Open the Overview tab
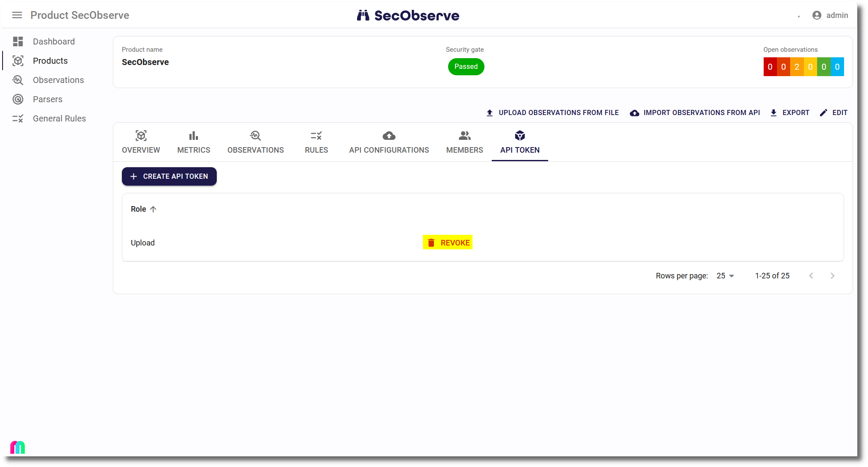This screenshot has width=868, height=467. (141, 142)
